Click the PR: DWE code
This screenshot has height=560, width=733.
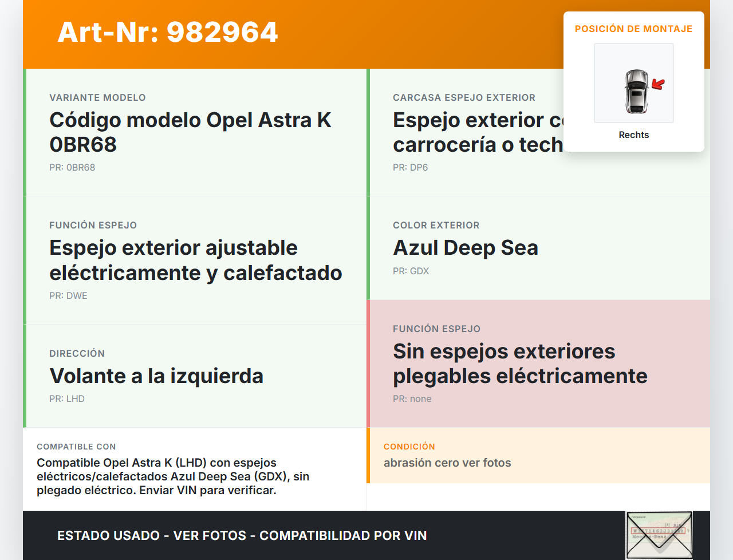click(68, 296)
